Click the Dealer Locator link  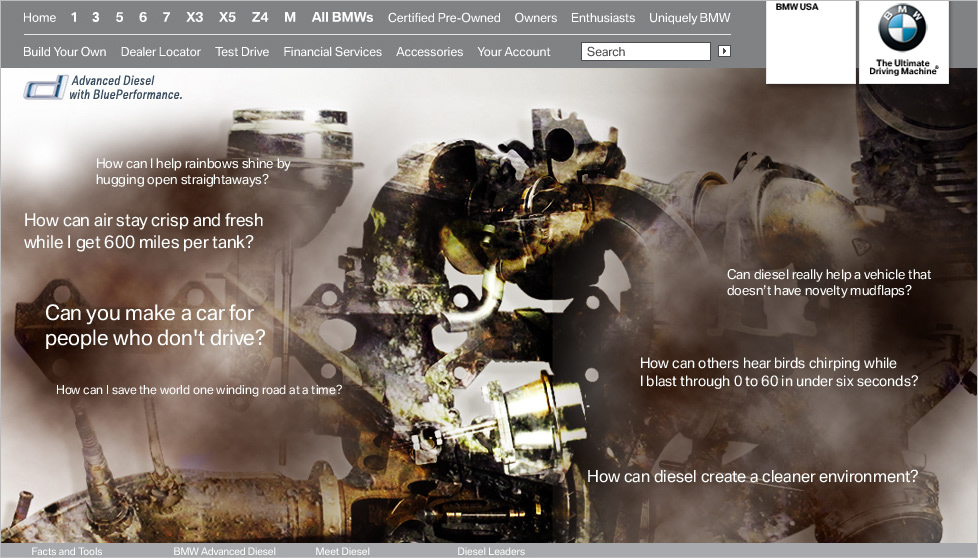pos(161,52)
